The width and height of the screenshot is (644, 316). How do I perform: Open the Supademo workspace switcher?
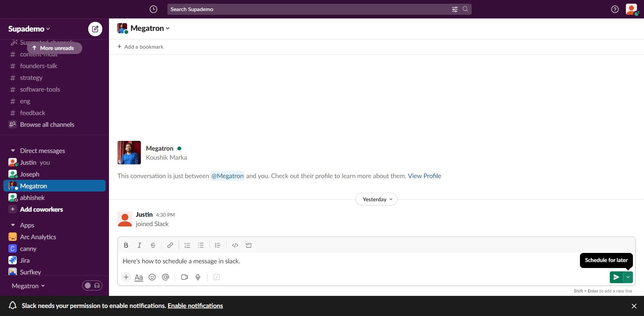click(29, 29)
